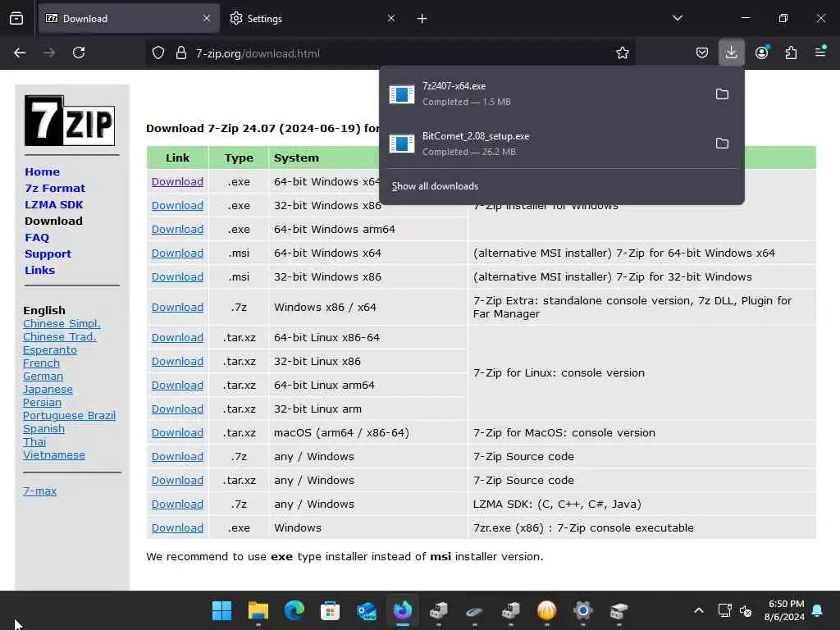Open the downloaded 7z2407-x64.exe file

click(545, 94)
